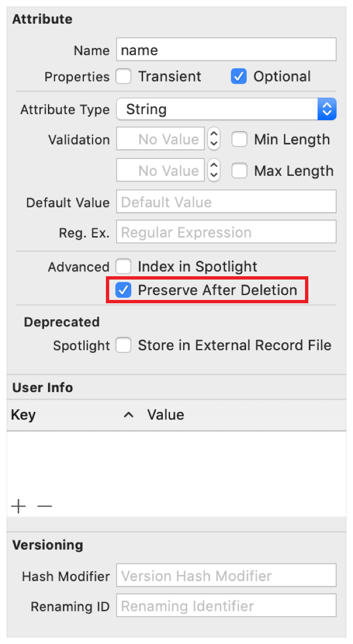
Task: Click the plus icon under User Info
Action: coord(19,506)
